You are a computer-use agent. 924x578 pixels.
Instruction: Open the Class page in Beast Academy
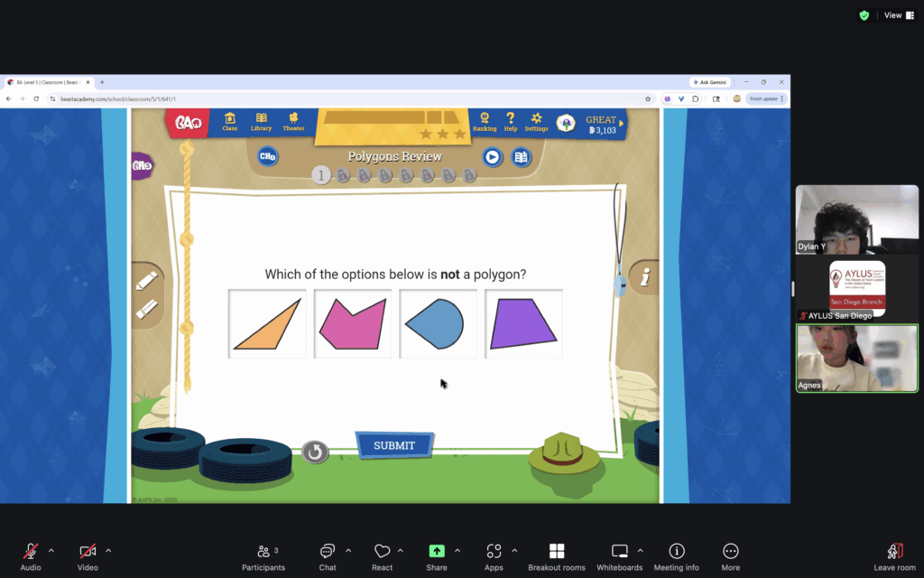pos(229,122)
